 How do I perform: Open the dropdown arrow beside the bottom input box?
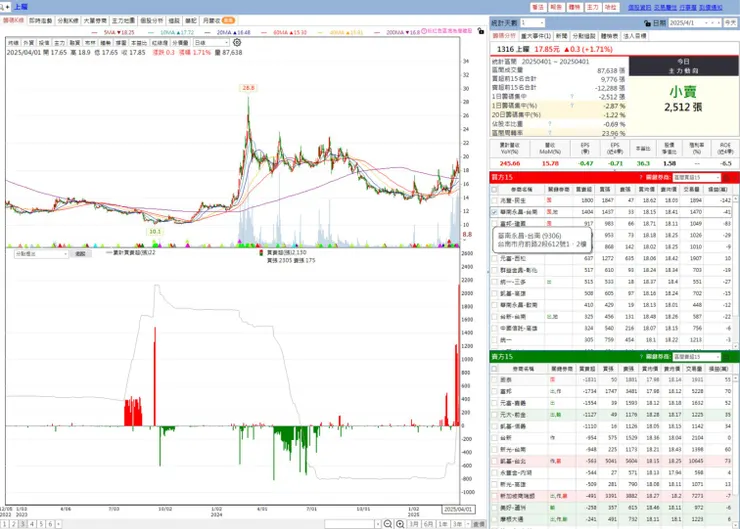pyautogui.click(x=378, y=524)
